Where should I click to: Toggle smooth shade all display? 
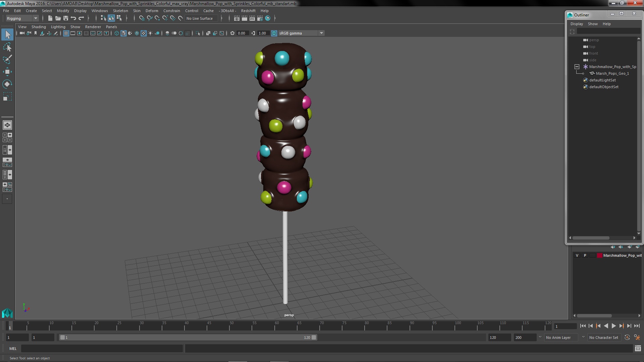[x=123, y=33]
